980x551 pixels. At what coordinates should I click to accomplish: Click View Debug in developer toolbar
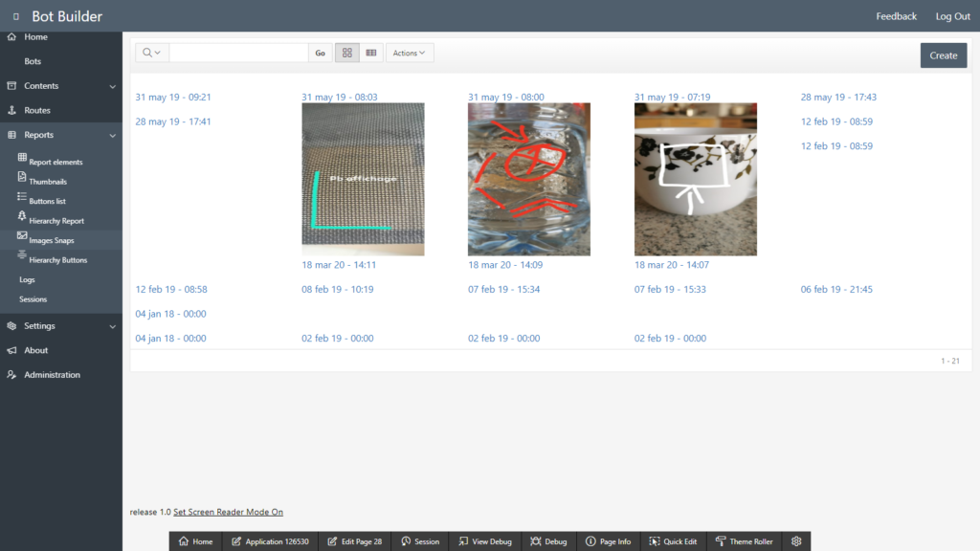485,541
